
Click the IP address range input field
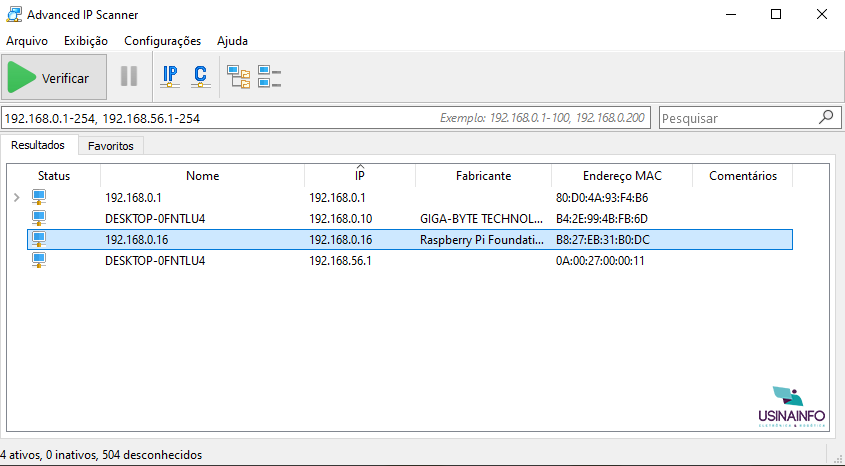326,118
